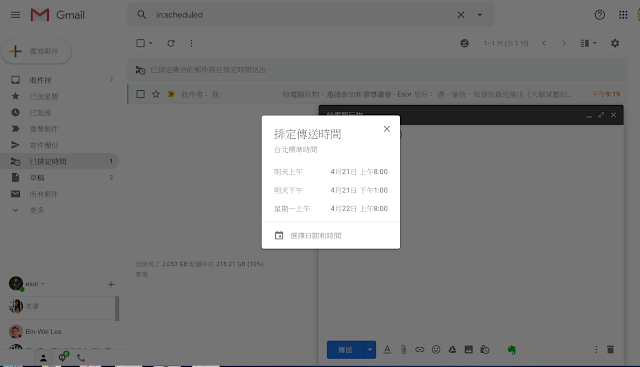
Task: Open the scheduled folder 已排定時間
Action: click(60, 161)
